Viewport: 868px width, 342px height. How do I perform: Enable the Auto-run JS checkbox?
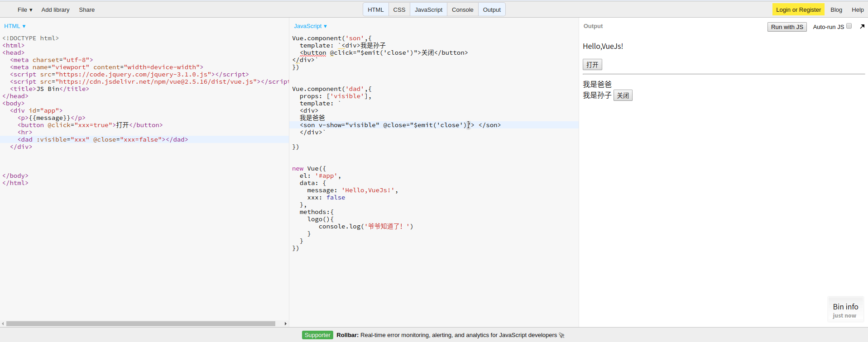849,26
